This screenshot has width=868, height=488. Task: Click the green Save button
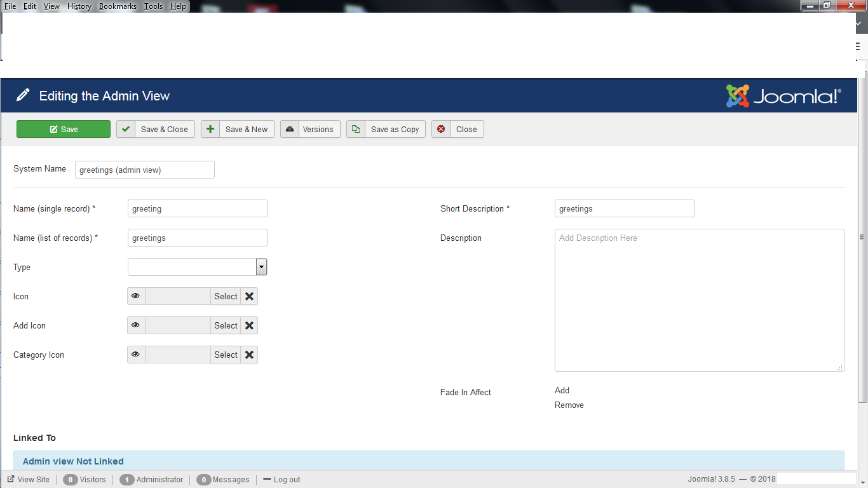[x=64, y=129]
